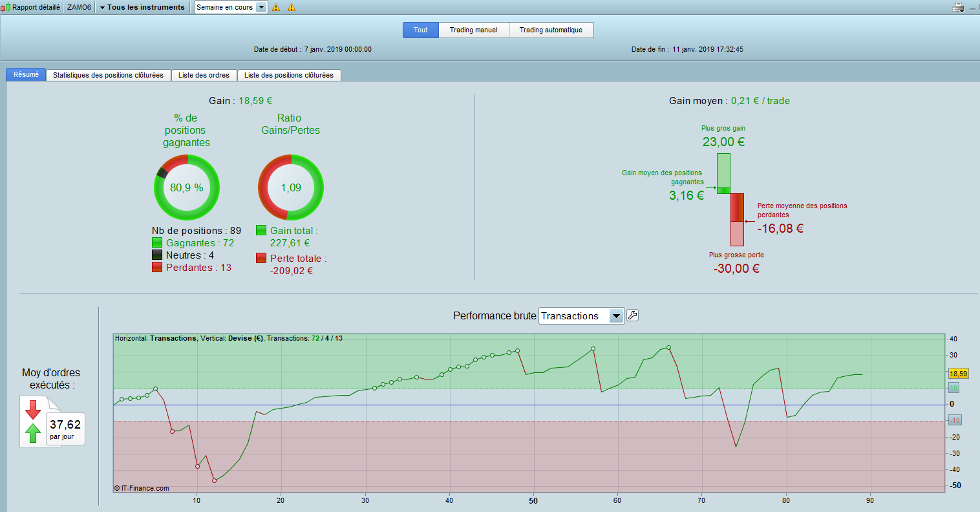The image size is (980, 512).
Task: Click the Performance brute label
Action: [495, 316]
